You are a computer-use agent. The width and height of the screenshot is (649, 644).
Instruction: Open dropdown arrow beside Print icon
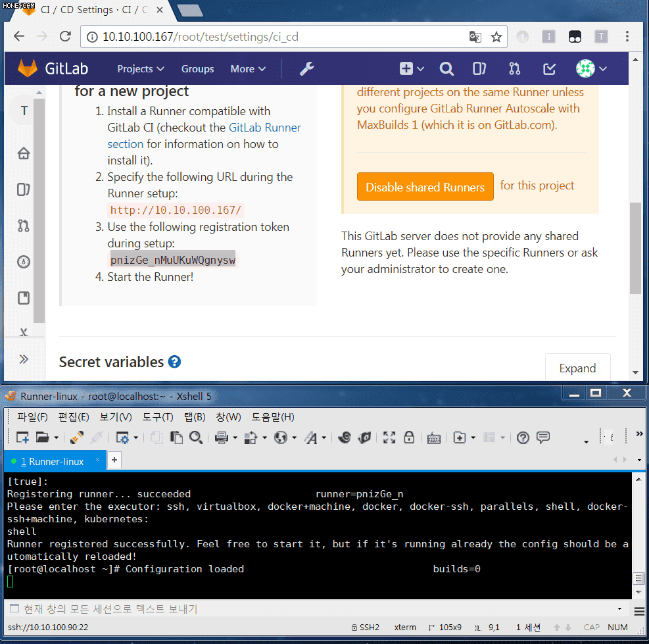(x=235, y=437)
